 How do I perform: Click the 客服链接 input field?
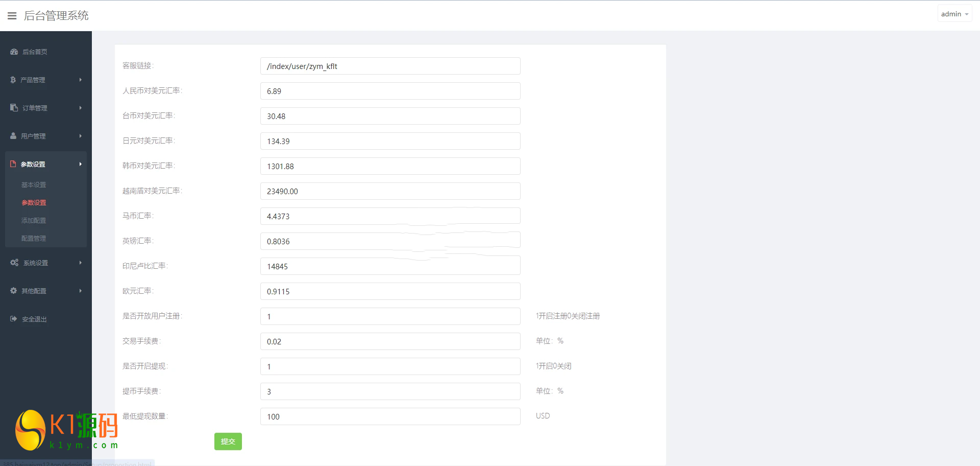pyautogui.click(x=390, y=66)
